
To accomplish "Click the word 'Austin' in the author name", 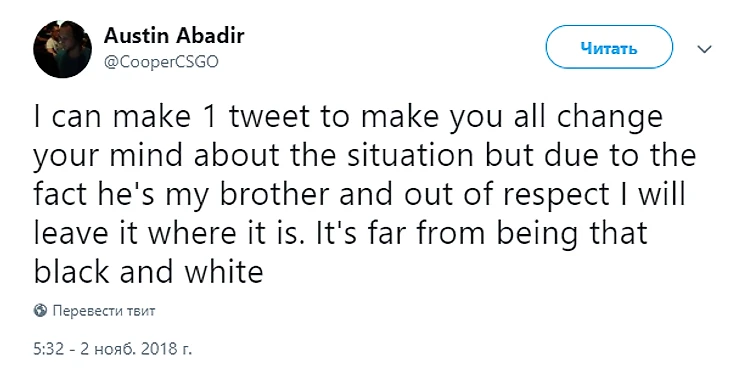I will point(135,35).
